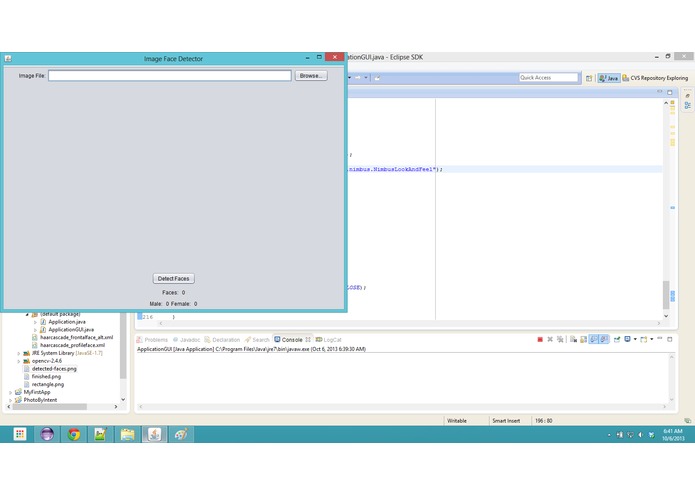Select detected-faces.png in Package Explorer

click(x=50, y=369)
